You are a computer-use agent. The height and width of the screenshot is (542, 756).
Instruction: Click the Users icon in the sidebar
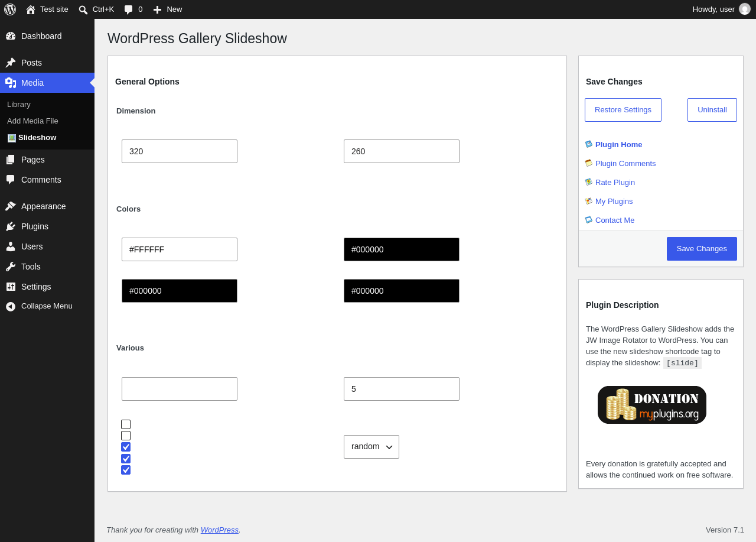pyautogui.click(x=11, y=246)
